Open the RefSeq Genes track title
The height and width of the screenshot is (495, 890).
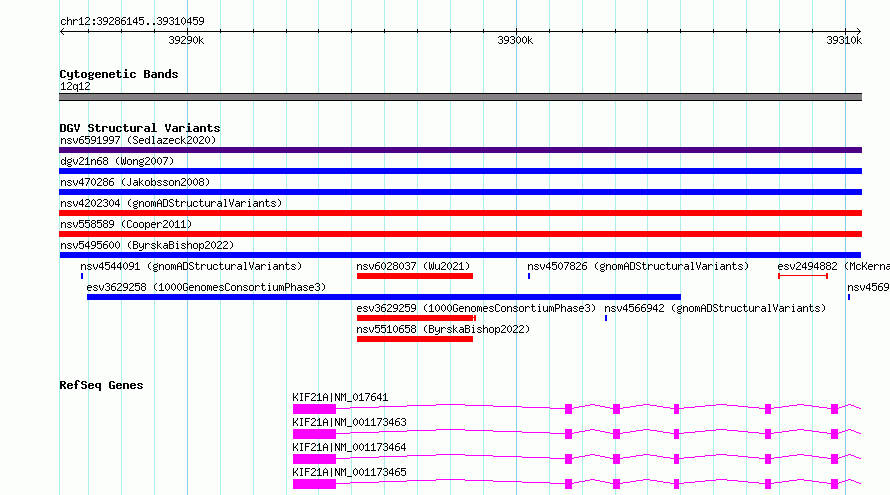click(x=101, y=385)
